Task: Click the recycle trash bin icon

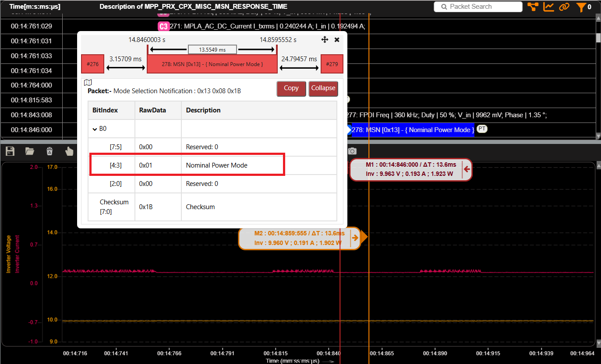Action: click(49, 151)
